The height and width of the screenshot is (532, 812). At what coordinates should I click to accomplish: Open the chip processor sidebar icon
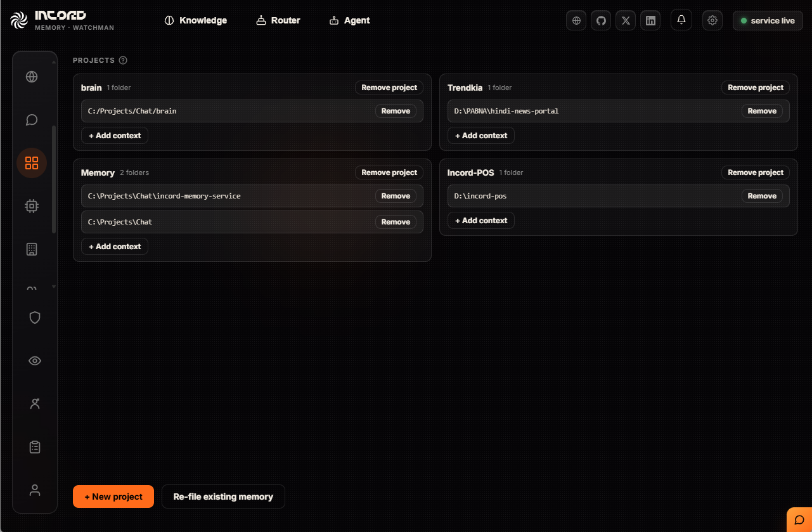click(32, 206)
